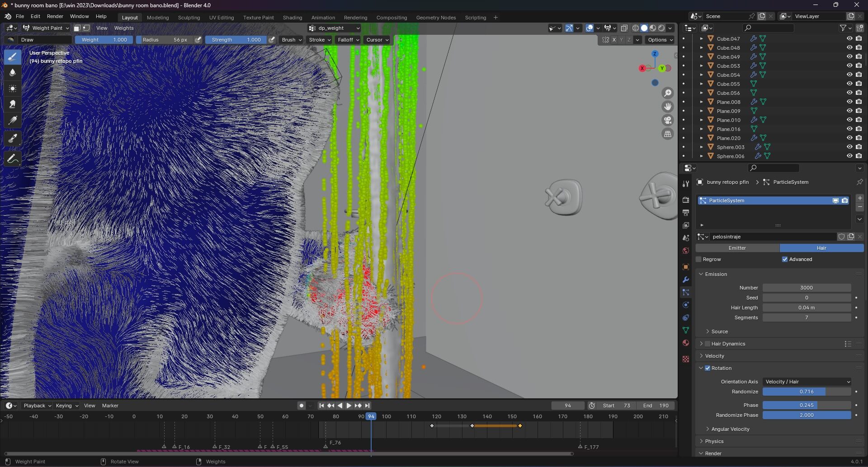Select the Draw brush tool

coord(13,57)
